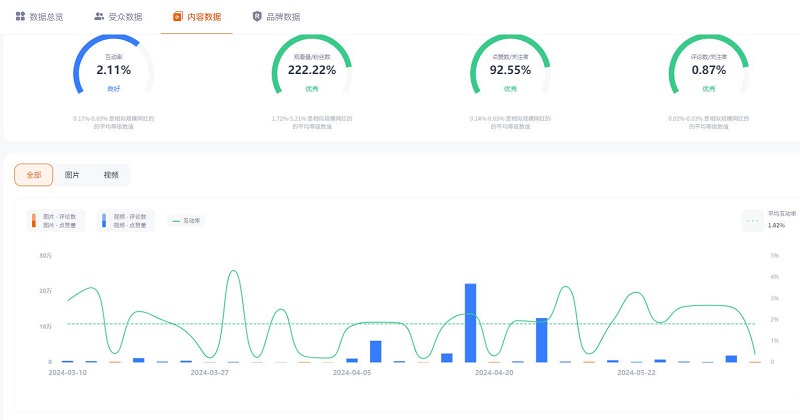This screenshot has height=420, width=800.
Task: Click the green 互动率 legend line icon
Action: 176,221
